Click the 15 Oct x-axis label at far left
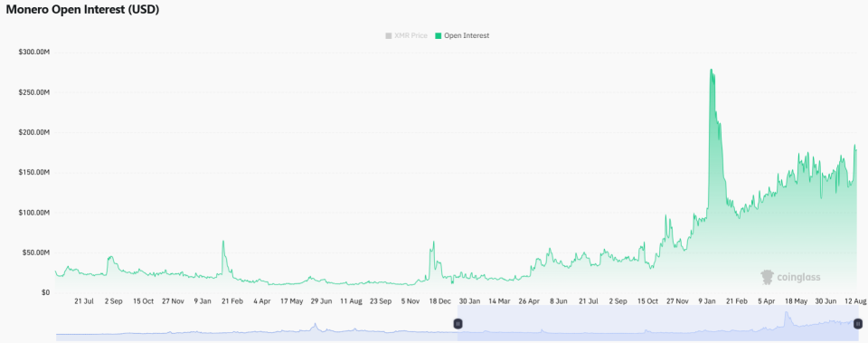Viewport: 868px width, 343px height. 143,301
